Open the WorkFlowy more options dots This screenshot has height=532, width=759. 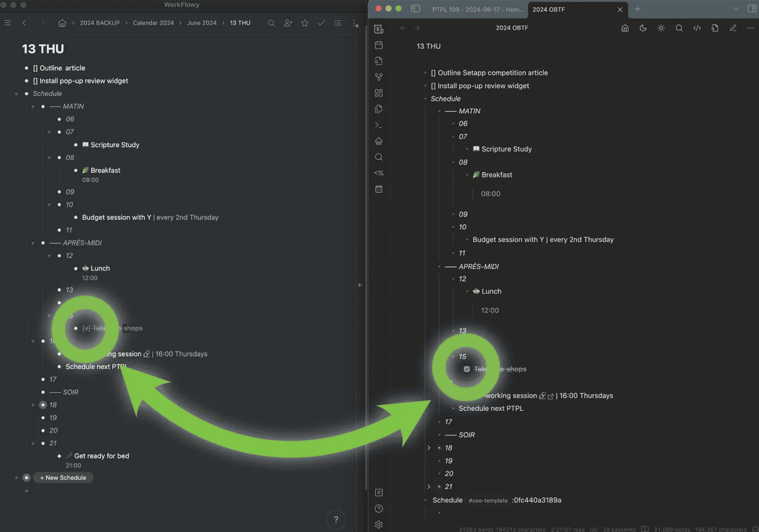click(355, 23)
